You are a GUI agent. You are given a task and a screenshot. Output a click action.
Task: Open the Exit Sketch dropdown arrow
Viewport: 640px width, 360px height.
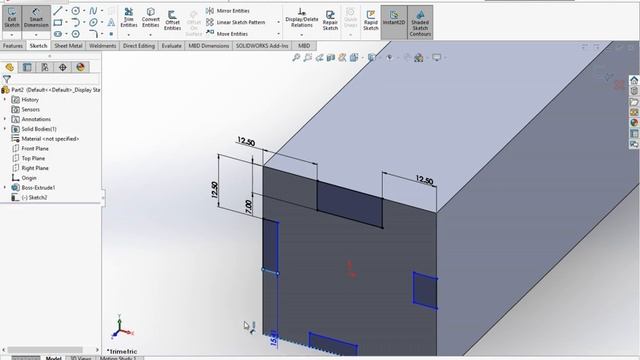point(11,35)
